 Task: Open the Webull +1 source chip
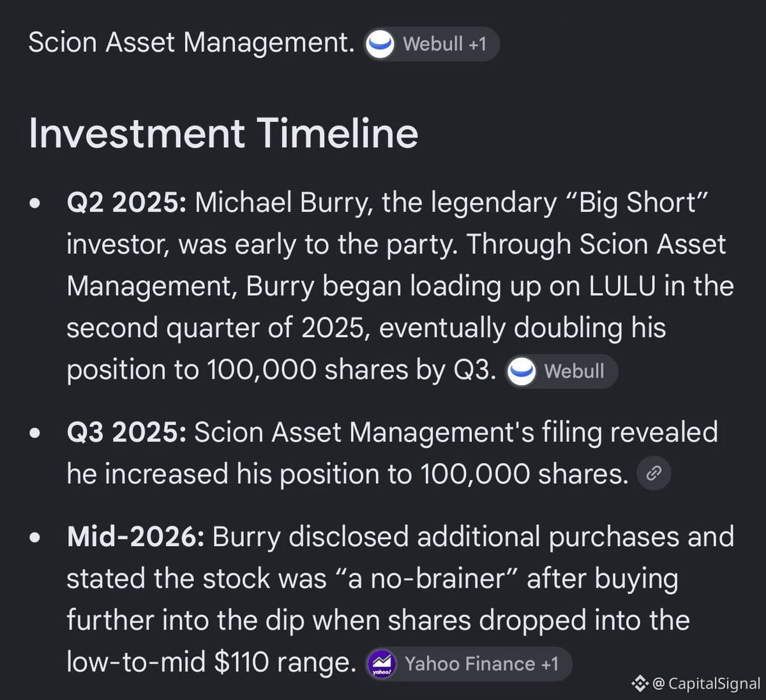point(432,44)
